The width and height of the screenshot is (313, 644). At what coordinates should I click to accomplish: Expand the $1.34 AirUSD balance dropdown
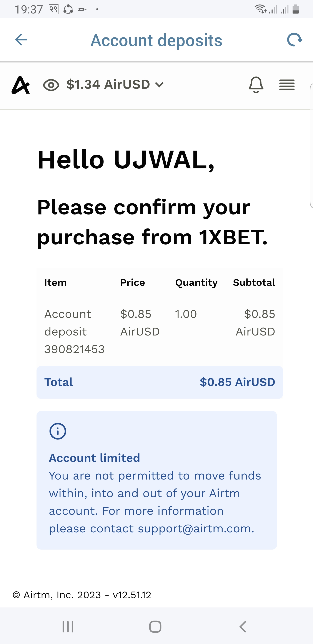tap(159, 85)
